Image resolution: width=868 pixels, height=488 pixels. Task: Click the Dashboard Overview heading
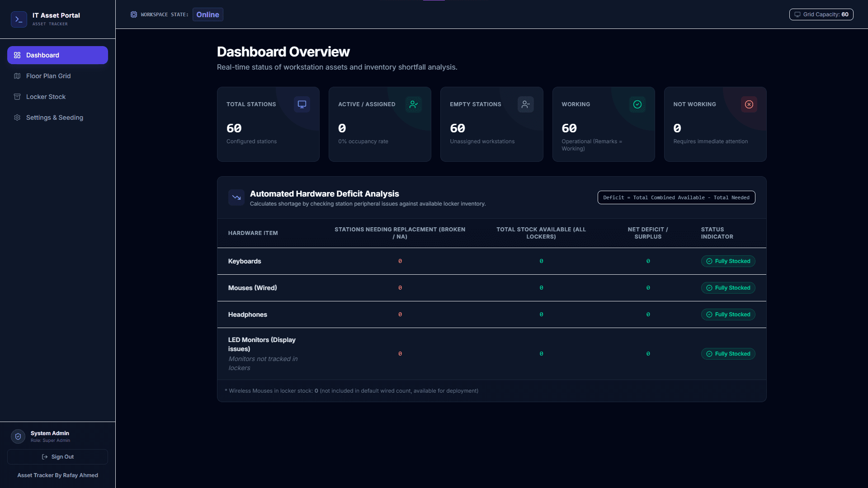[x=283, y=52]
